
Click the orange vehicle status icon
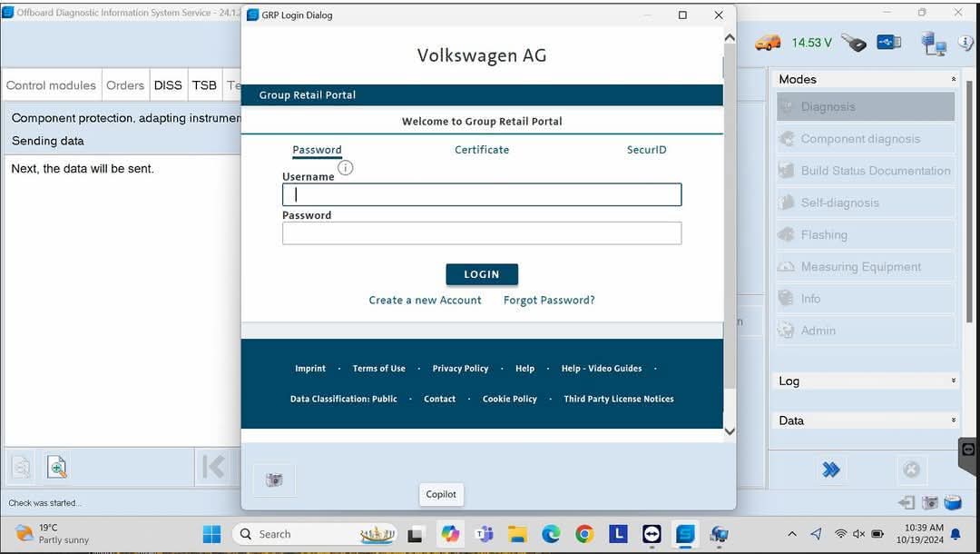[x=768, y=43]
